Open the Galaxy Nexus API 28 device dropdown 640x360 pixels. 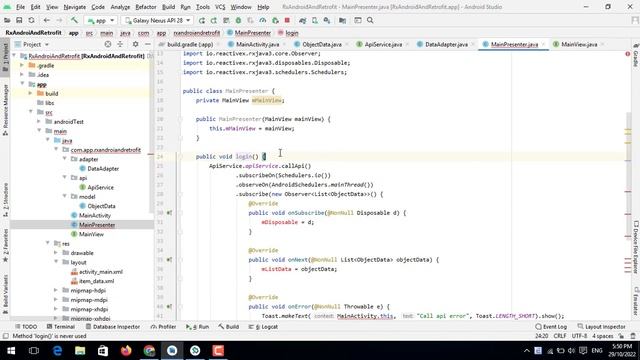point(157,20)
